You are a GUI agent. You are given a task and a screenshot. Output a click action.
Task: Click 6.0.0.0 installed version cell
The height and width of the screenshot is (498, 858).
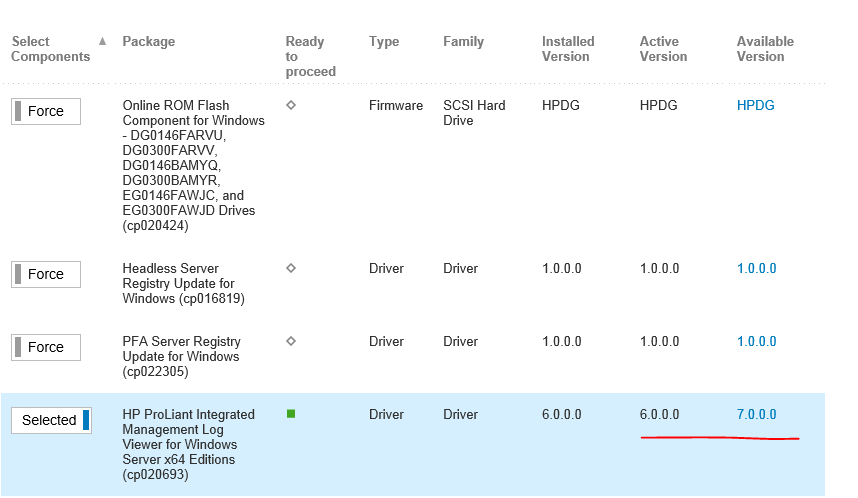[562, 414]
